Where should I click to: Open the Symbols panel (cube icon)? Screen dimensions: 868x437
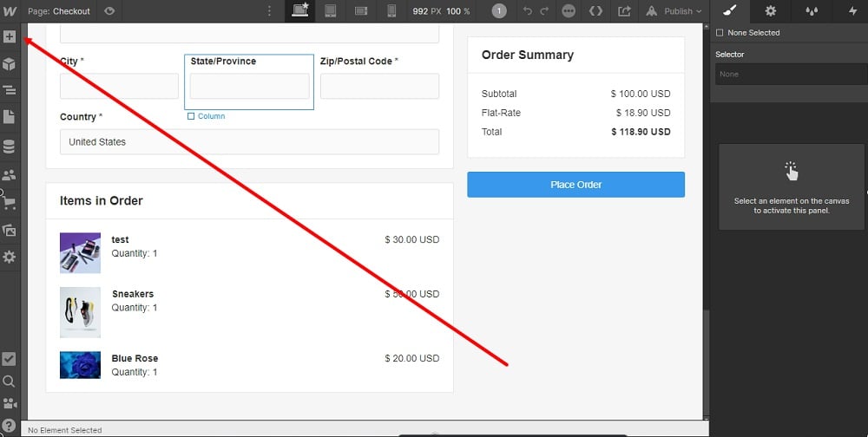click(x=9, y=64)
